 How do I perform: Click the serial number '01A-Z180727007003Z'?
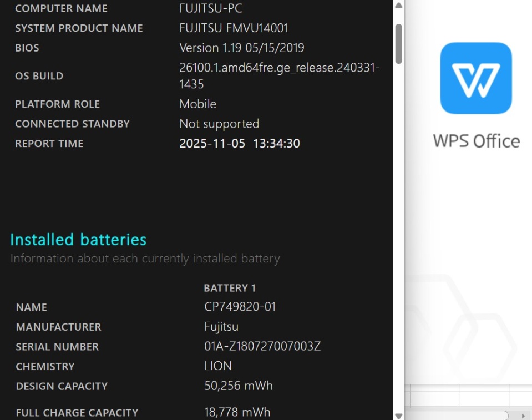coord(262,346)
